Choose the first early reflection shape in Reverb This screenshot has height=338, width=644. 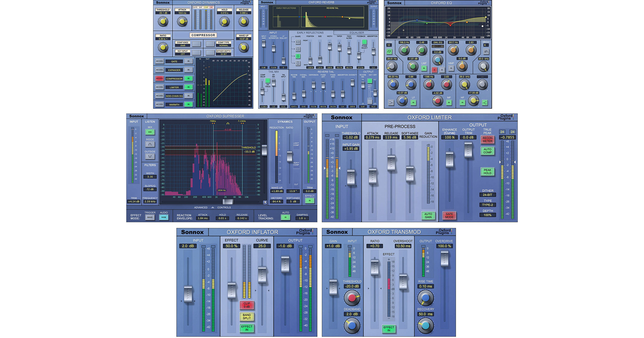pos(298,42)
